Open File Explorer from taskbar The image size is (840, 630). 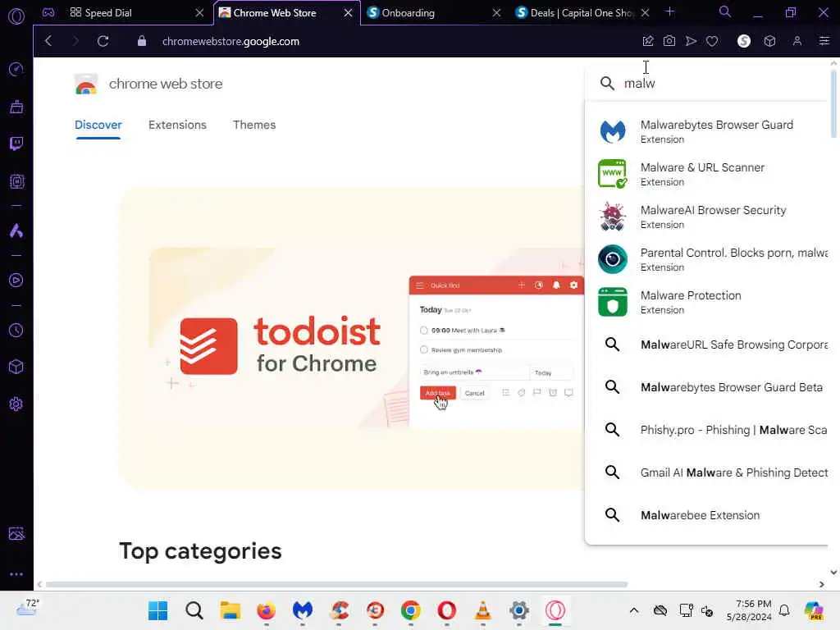[231, 610]
